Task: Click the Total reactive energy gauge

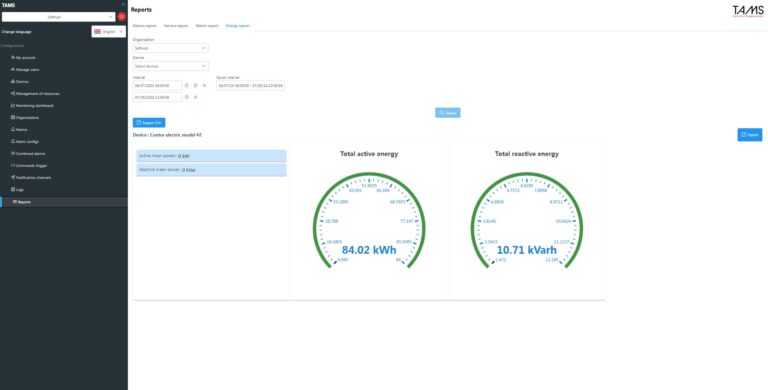Action: [527, 221]
